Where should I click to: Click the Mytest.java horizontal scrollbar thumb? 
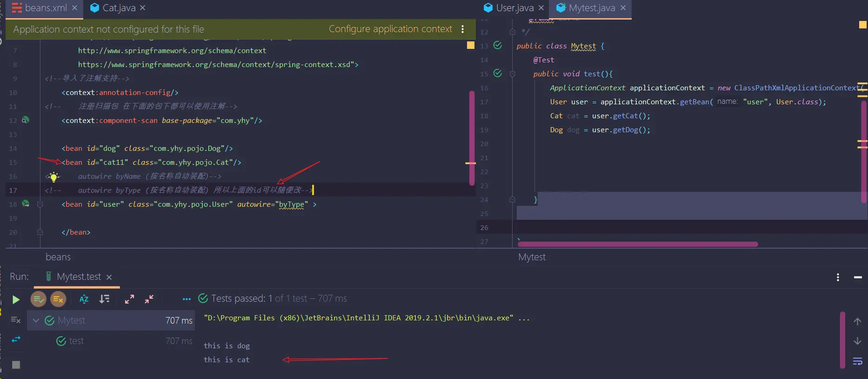click(638, 244)
